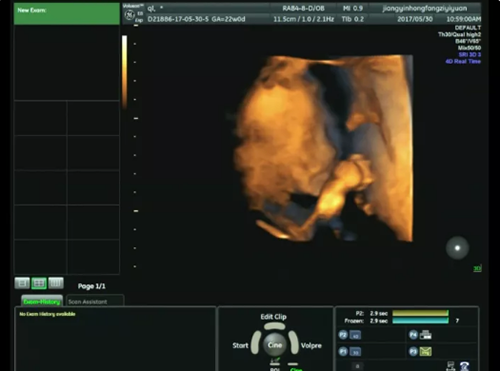Image resolution: width=500 pixels, height=371 pixels.
Task: Click the network status icon near phone
Action: 451,366
